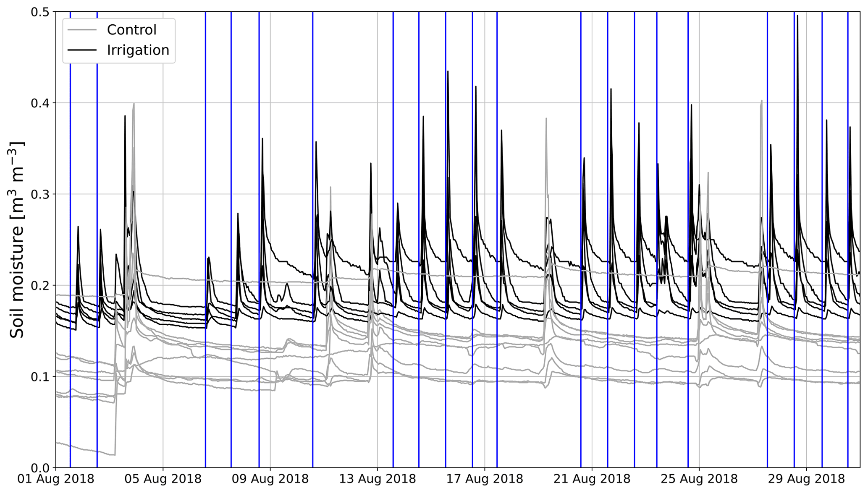Select the 13 Aug 2018 x-axis label
Screen dimensions: 868x493
tap(377, 479)
